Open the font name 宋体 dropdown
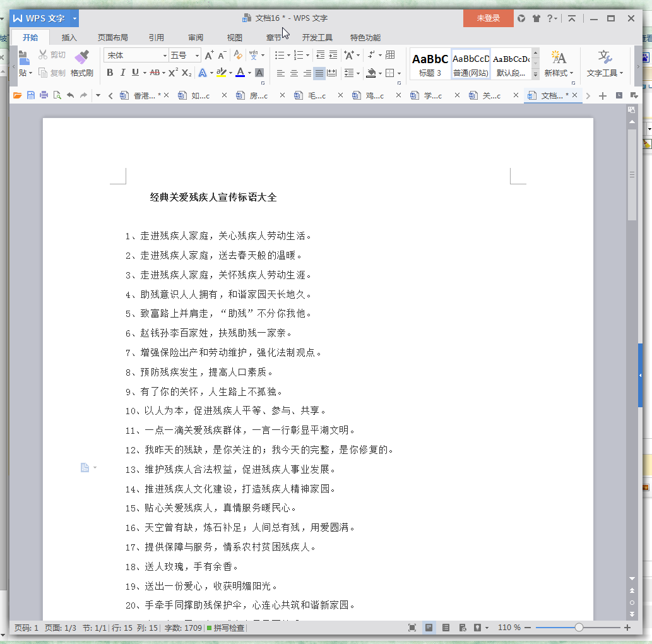 point(165,56)
